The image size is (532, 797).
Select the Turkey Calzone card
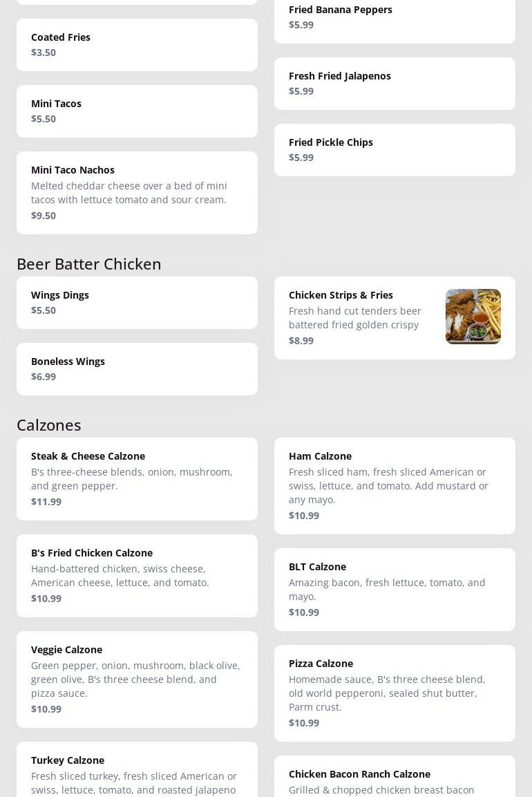[x=137, y=769]
